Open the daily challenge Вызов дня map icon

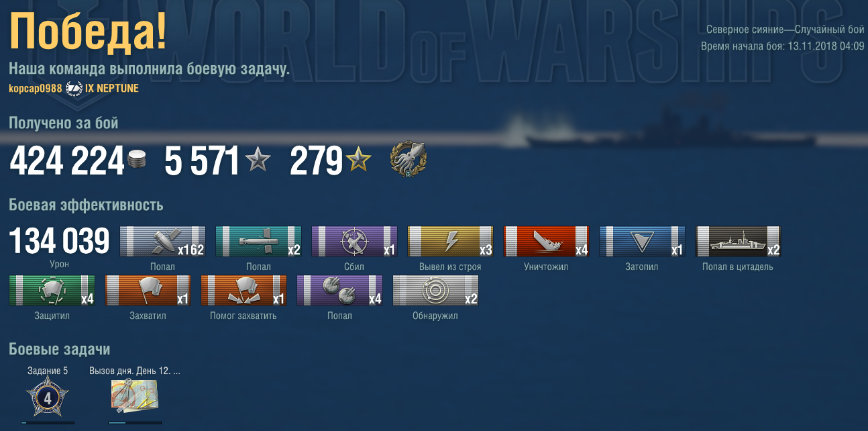134,396
